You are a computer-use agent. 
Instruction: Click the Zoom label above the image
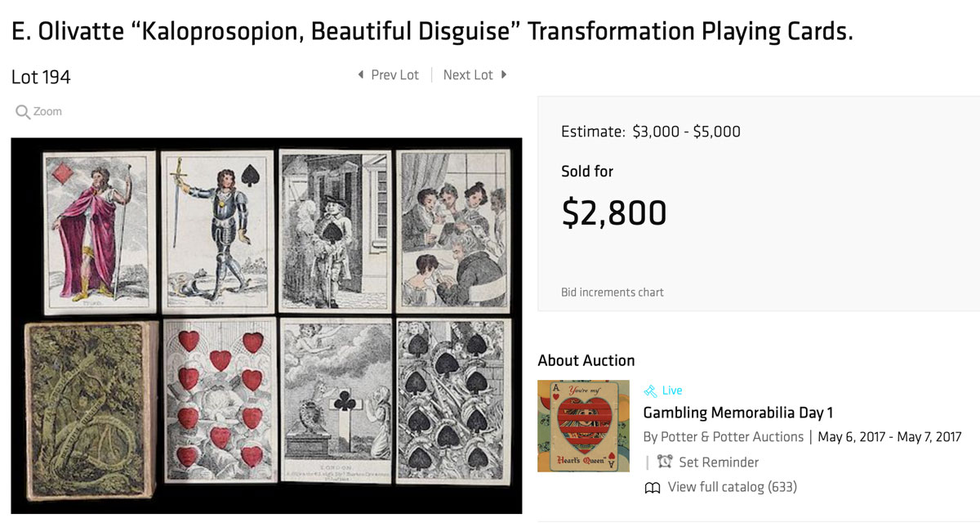(x=47, y=112)
